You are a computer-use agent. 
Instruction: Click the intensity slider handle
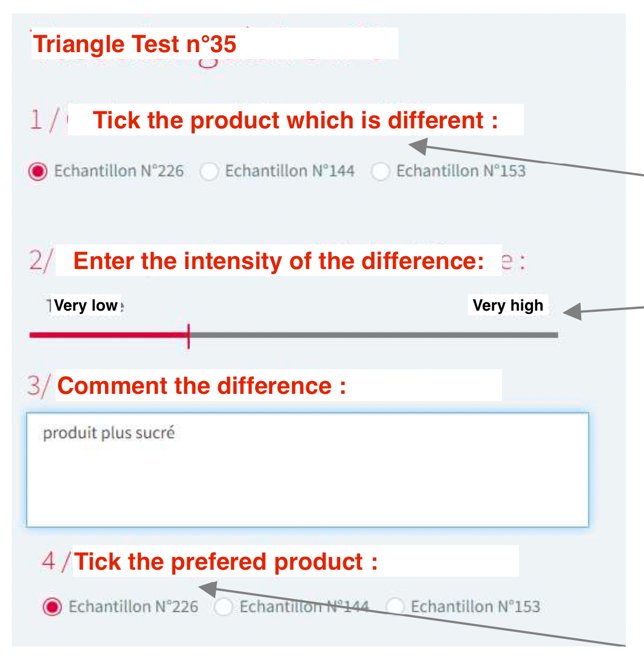[x=188, y=335]
